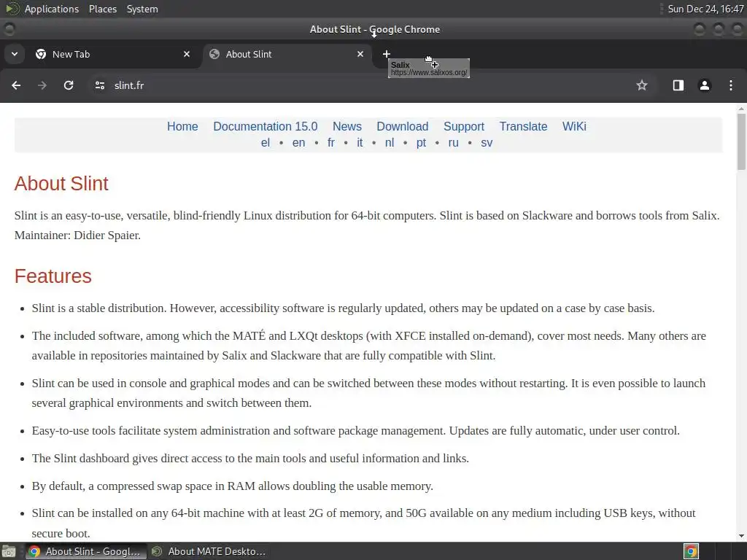Image resolution: width=747 pixels, height=560 pixels.
Task: Close the About Slint tab
Action: (x=360, y=54)
